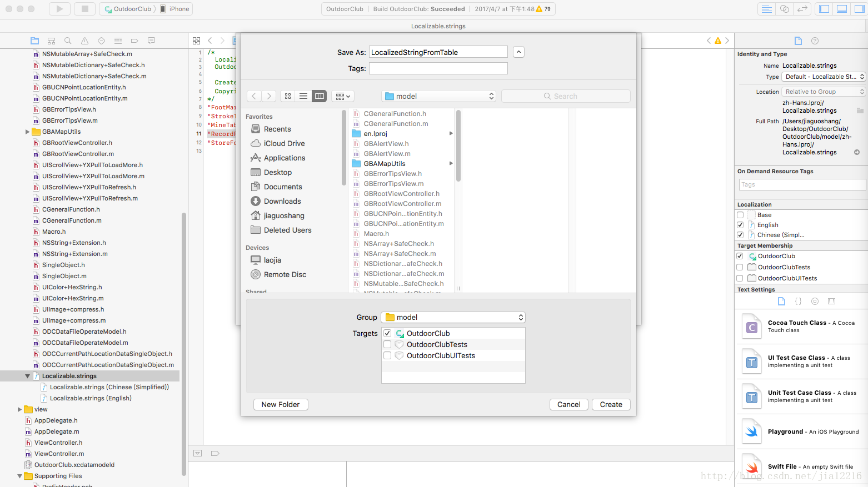Image resolution: width=868 pixels, height=487 pixels.
Task: Stop the running scheme
Action: tap(84, 9)
